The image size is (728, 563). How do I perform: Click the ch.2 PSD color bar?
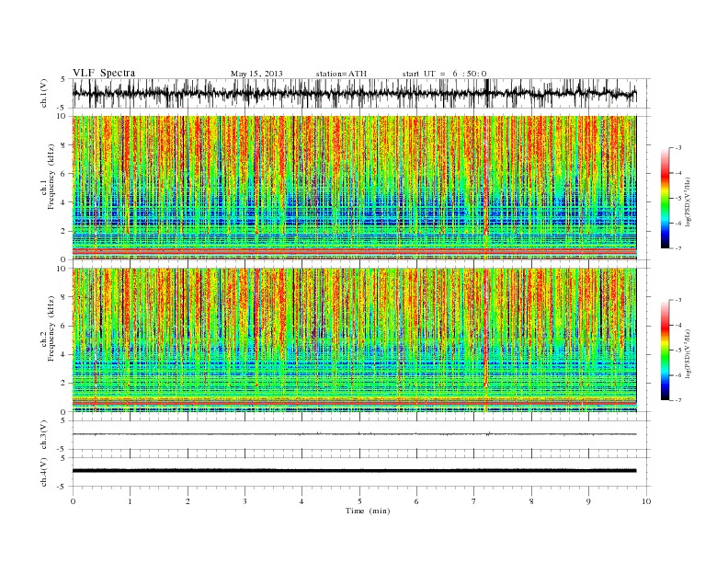coord(665,350)
